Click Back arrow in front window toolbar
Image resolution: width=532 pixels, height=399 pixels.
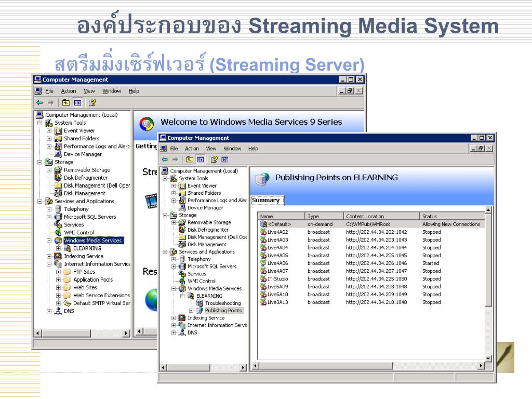[x=165, y=159]
